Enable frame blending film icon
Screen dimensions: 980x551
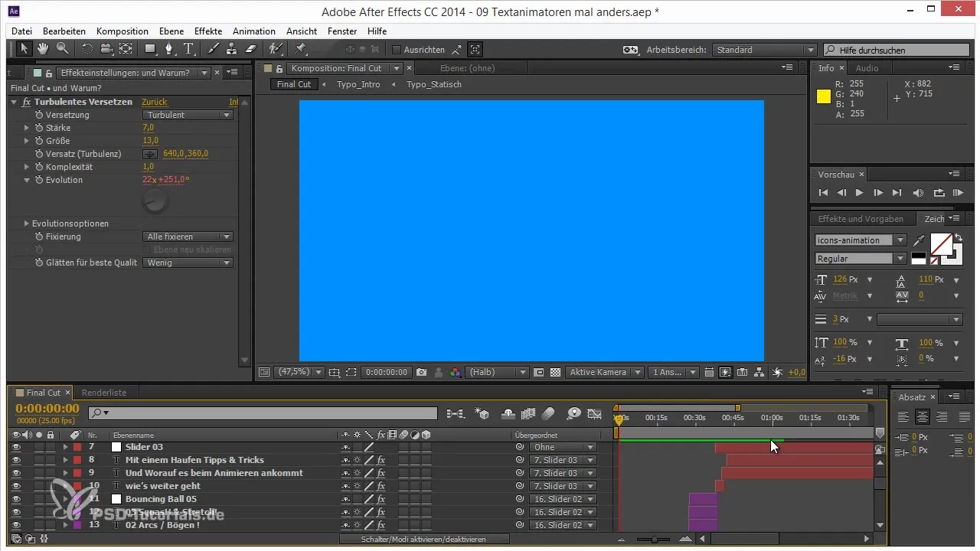click(x=527, y=413)
